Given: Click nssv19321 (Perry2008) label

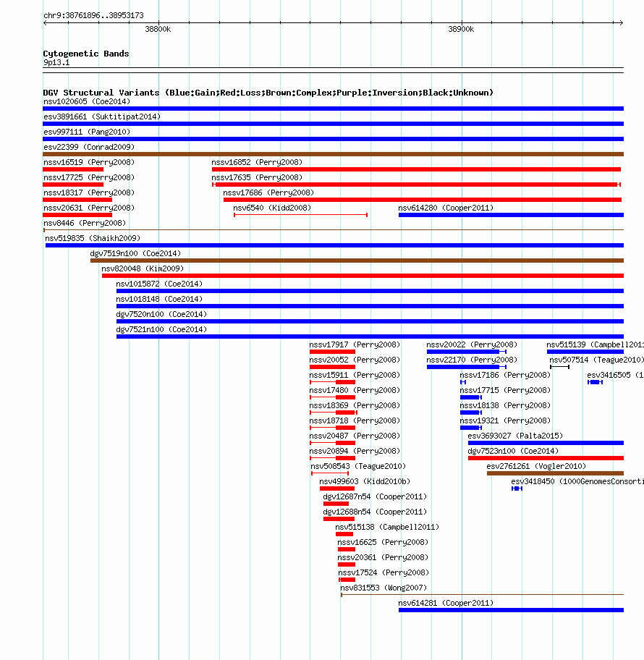Looking at the screenshot, I should [505, 420].
